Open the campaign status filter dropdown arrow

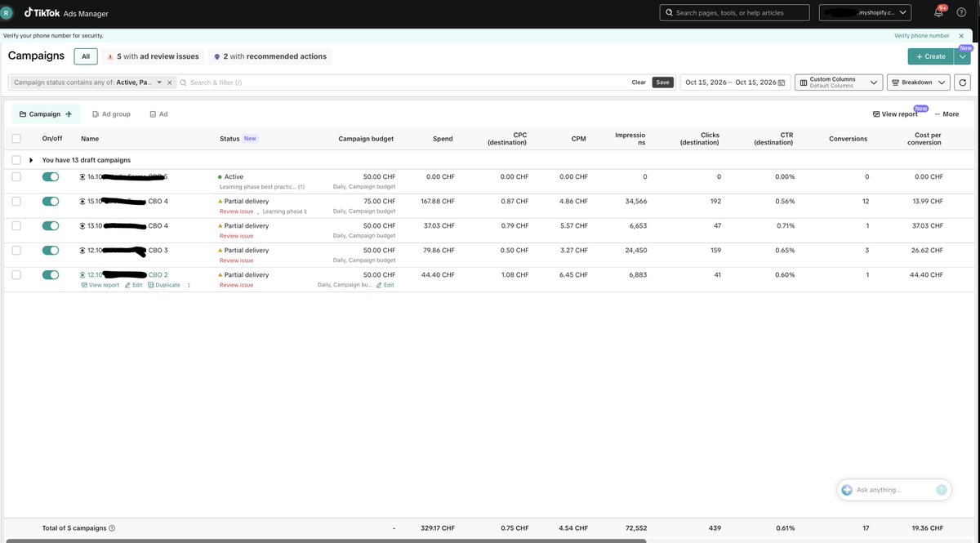point(159,82)
